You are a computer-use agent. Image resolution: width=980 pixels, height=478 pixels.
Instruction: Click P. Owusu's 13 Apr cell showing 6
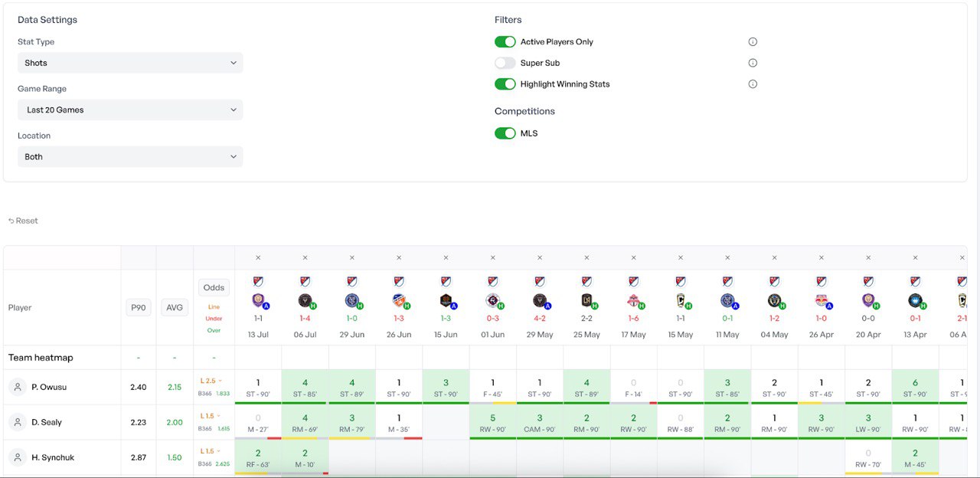pyautogui.click(x=916, y=387)
